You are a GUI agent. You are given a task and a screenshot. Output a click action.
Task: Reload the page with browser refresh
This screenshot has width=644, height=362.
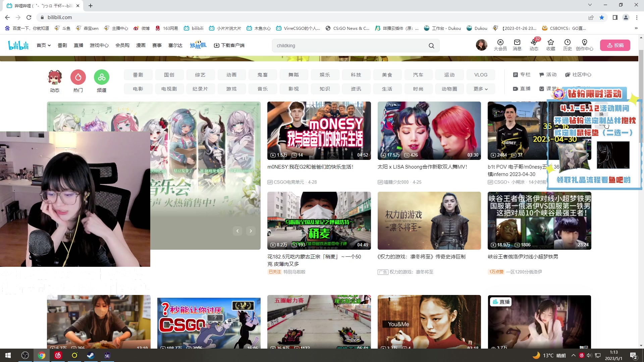(x=29, y=17)
